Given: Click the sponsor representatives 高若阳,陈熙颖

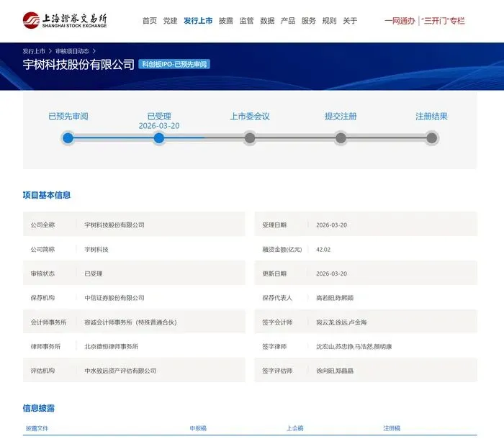Looking at the screenshot, I should pyautogui.click(x=335, y=298).
